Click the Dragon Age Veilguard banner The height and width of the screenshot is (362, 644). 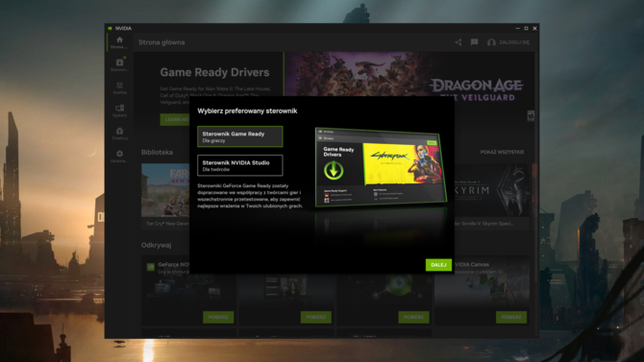click(409, 74)
